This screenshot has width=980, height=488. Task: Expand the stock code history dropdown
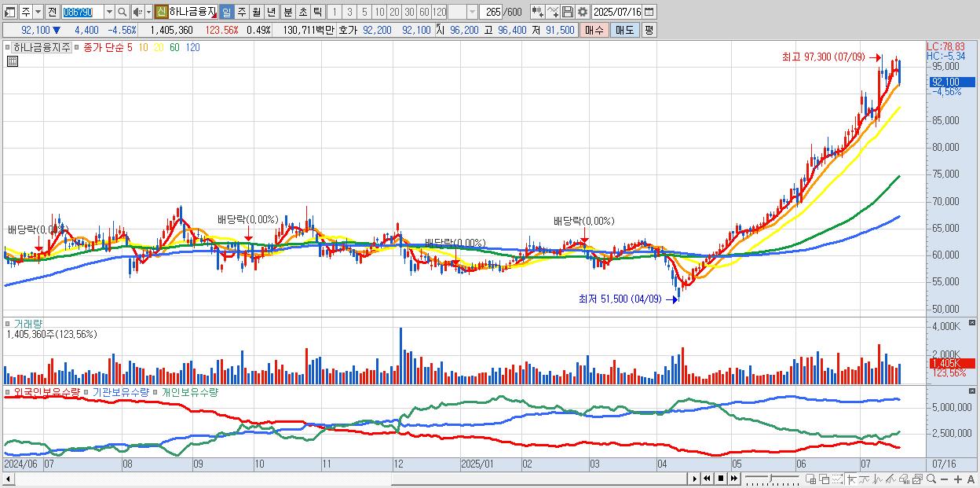109,12
